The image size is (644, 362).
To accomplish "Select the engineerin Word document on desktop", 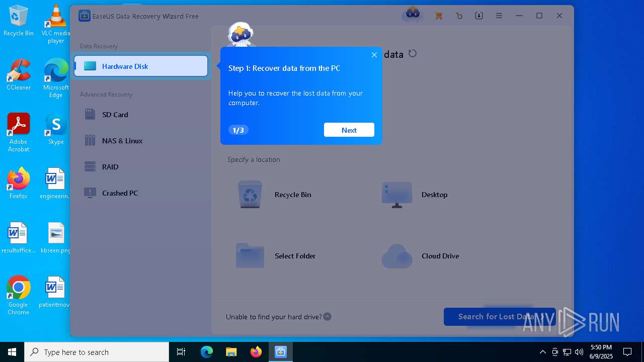I will pos(55,184).
